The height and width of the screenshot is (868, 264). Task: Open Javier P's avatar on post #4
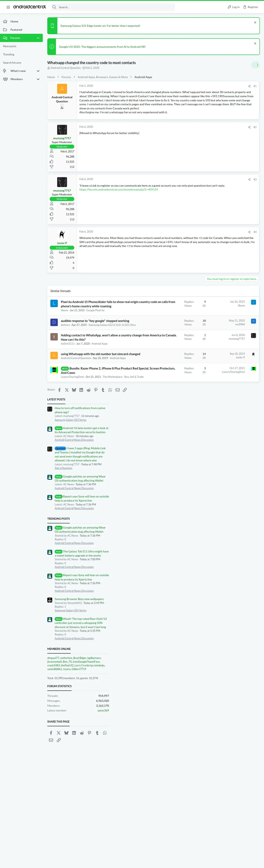[62, 235]
